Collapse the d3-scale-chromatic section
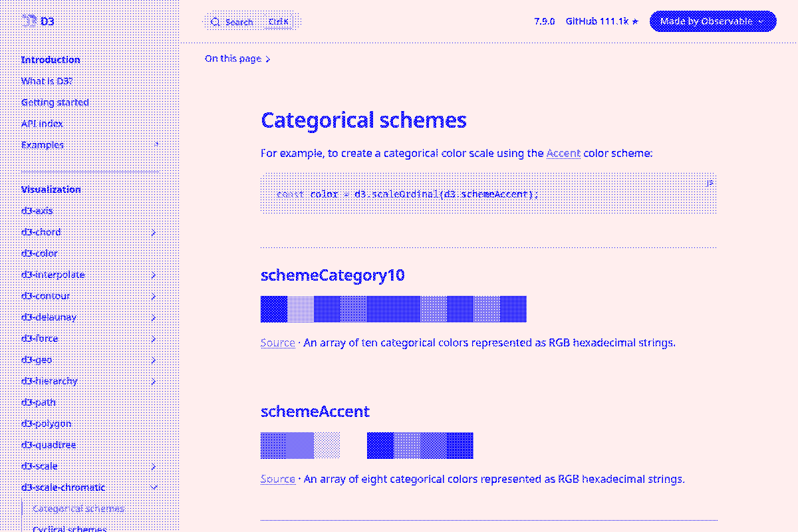 coord(154,487)
